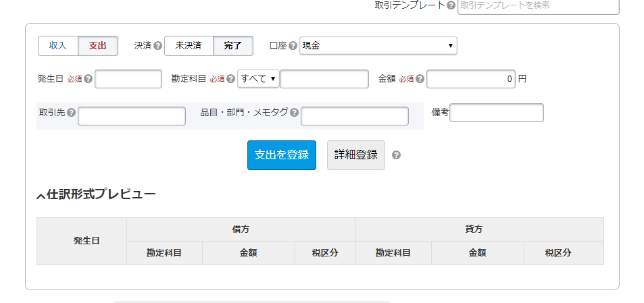The height and width of the screenshot is (303, 644).
Task: Open the 口座 dropdown showing 現金
Action: point(378,46)
